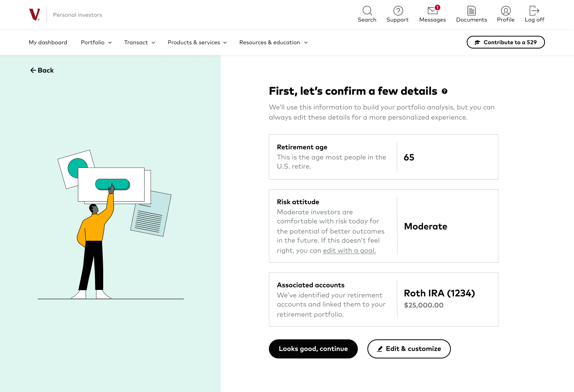This screenshot has height=392, width=574.
Task: Open the Search magnifier icon
Action: pyautogui.click(x=367, y=11)
